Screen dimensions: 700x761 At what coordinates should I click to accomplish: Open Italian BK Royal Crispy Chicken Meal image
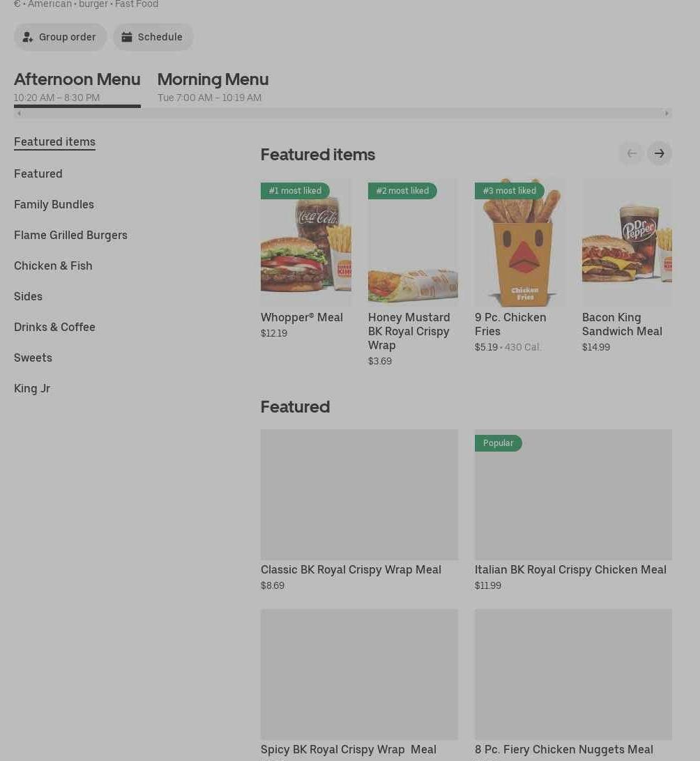point(573,495)
